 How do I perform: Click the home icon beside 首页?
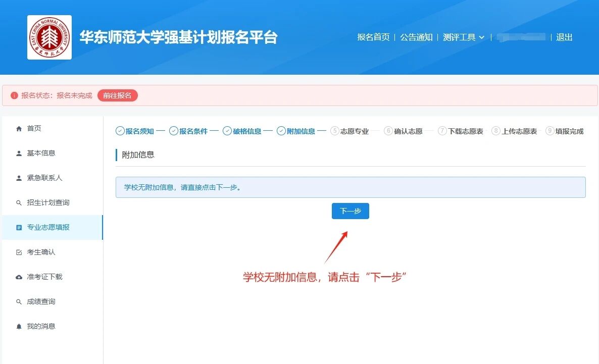pos(19,129)
